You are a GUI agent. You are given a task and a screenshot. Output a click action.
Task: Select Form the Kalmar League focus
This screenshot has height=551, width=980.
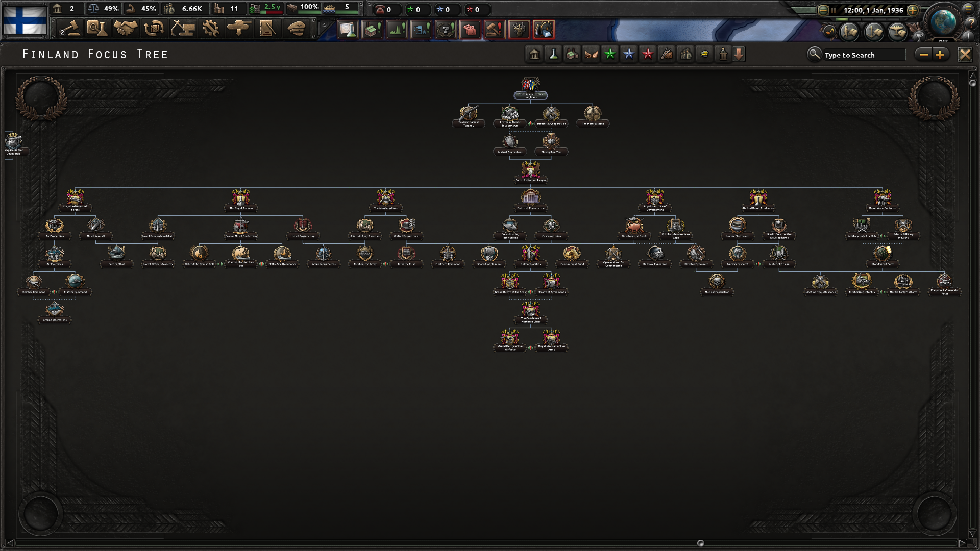click(530, 171)
